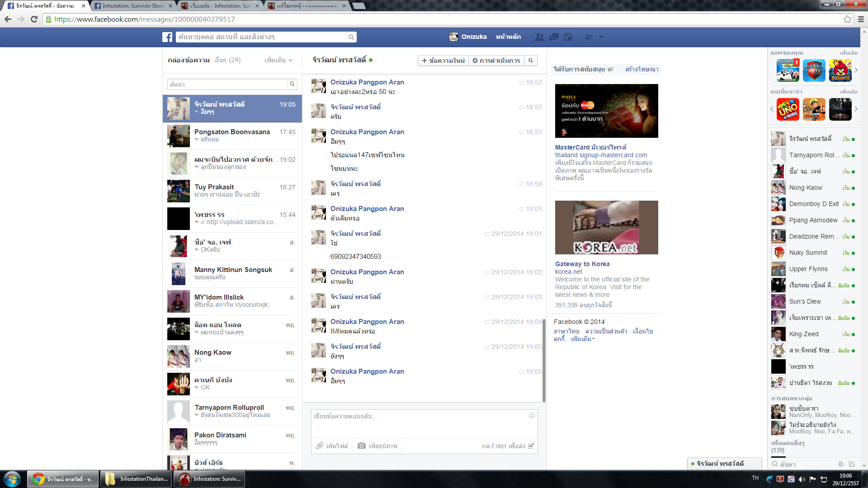This screenshot has width=868, height=488.
Task: Click the Facebook logo icon
Action: (x=167, y=37)
